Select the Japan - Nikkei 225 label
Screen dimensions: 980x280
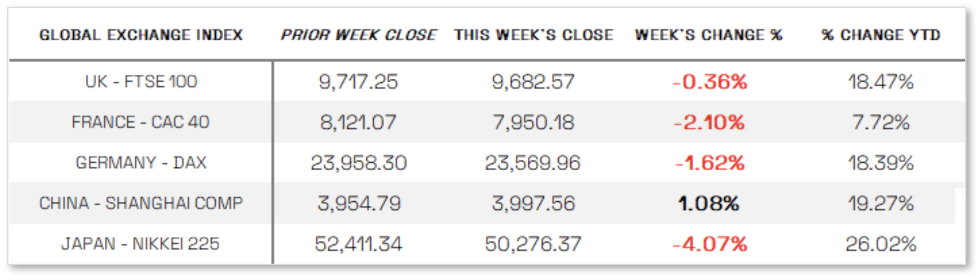tap(140, 244)
